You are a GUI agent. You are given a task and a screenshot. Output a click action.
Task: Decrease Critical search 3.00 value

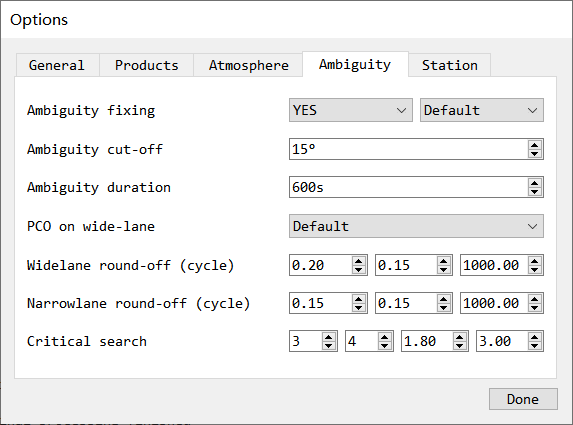point(535,345)
